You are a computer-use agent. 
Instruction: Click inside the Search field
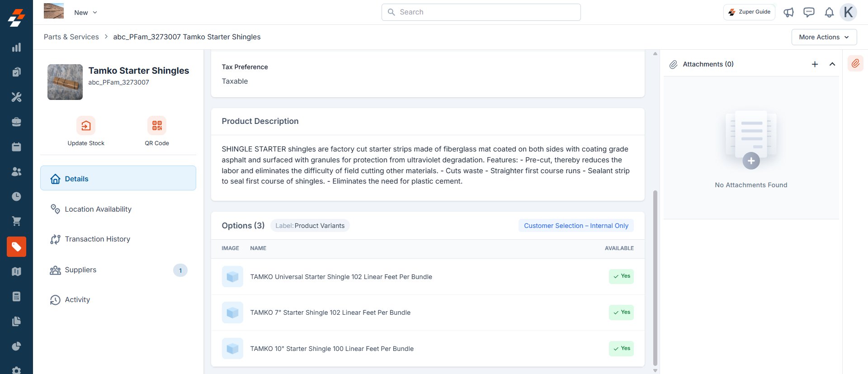point(481,12)
